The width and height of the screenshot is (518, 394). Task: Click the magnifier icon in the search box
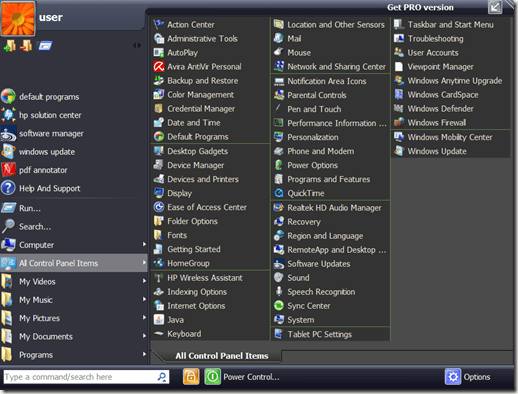pos(162,377)
